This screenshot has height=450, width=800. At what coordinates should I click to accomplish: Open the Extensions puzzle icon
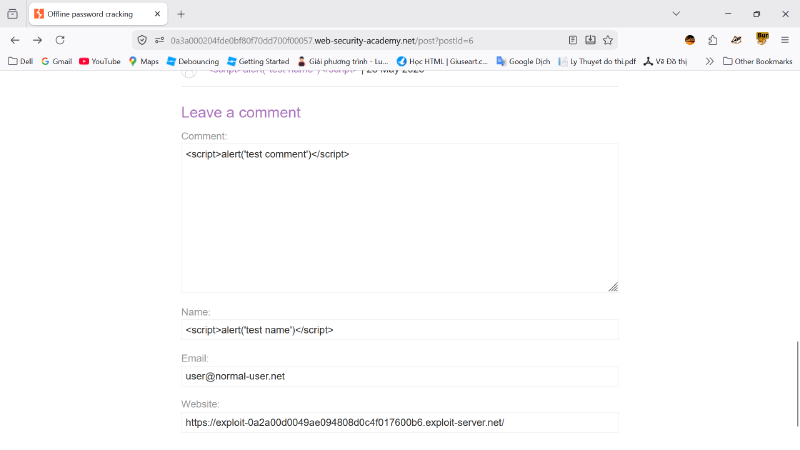point(713,40)
